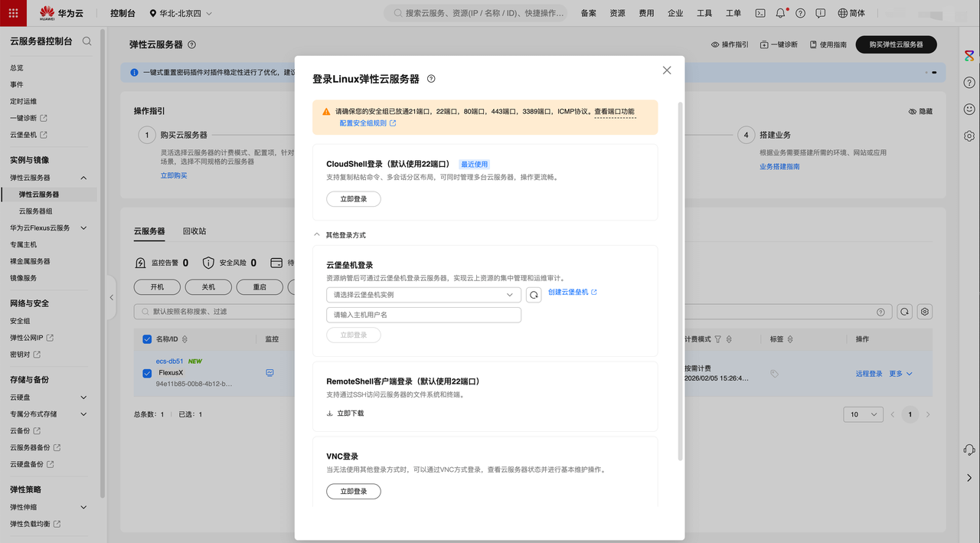Click the 关机 button
Screen dimensions: 980x543
click(x=208, y=287)
